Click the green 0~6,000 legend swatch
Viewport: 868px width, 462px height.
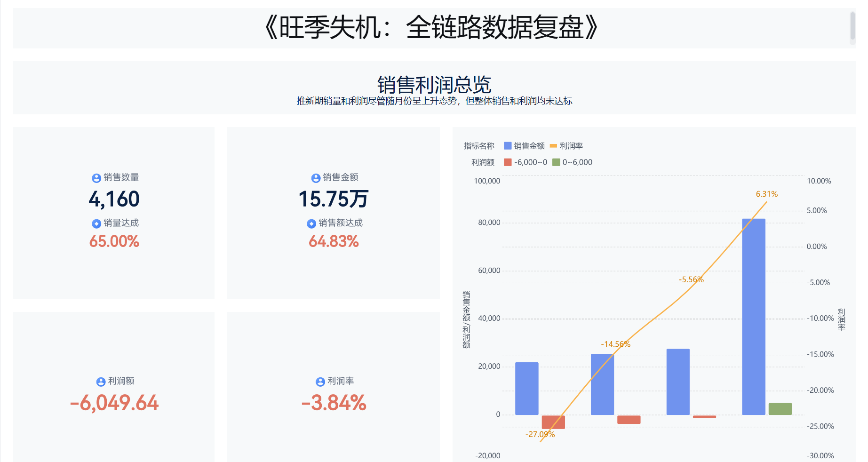[556, 162]
